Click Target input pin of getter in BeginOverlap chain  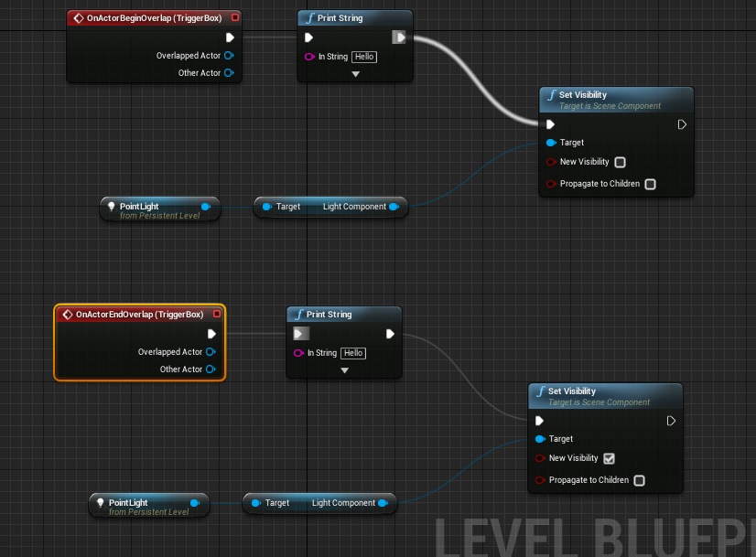point(266,207)
